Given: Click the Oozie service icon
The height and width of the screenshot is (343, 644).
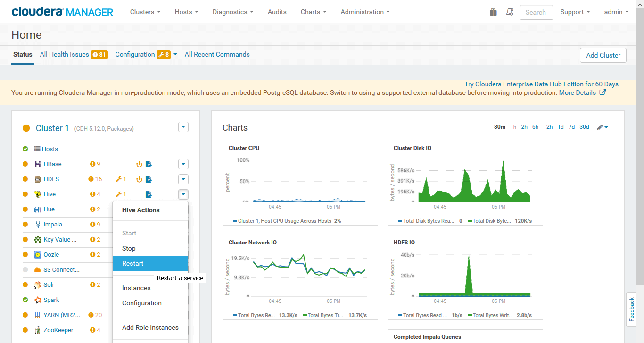Looking at the screenshot, I should 38,255.
